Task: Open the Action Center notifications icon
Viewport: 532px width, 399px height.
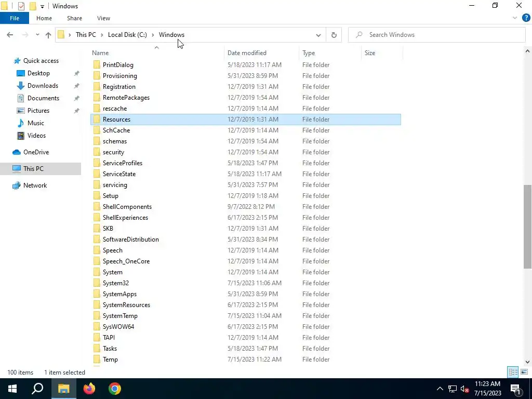Action: click(515, 389)
